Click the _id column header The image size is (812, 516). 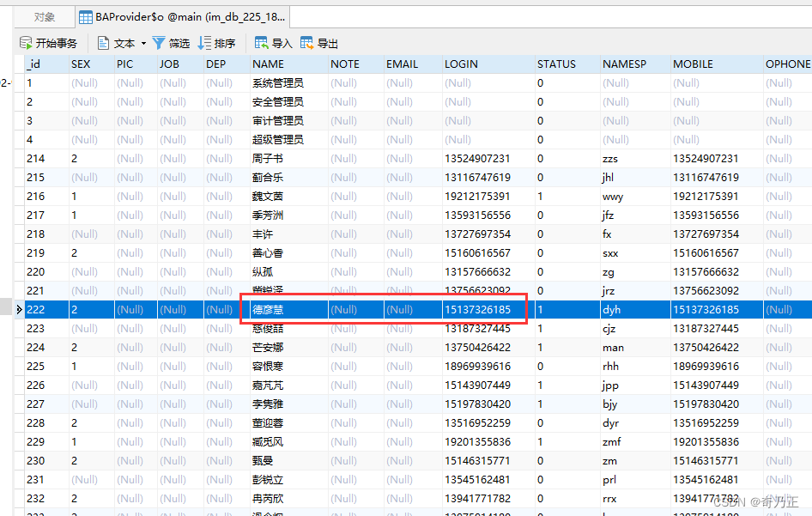pos(46,64)
